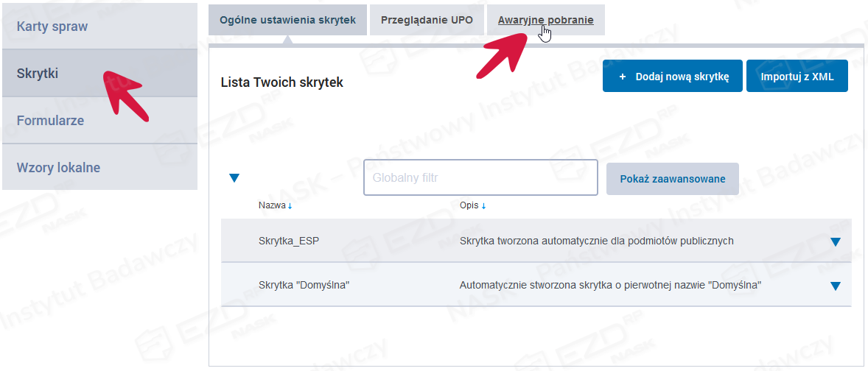Select the Skrytka_ESP name in the list
Screen dimensions: 868x371
[x=289, y=241]
